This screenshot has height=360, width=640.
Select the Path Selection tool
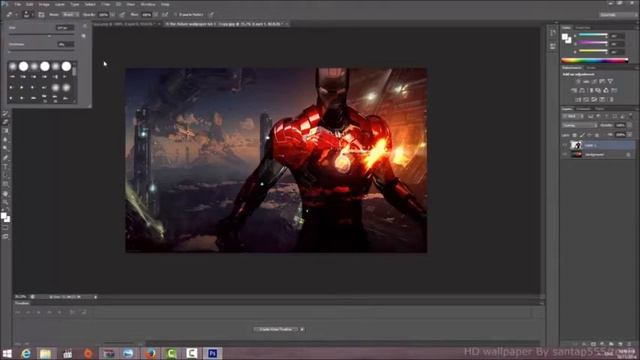(x=5, y=175)
